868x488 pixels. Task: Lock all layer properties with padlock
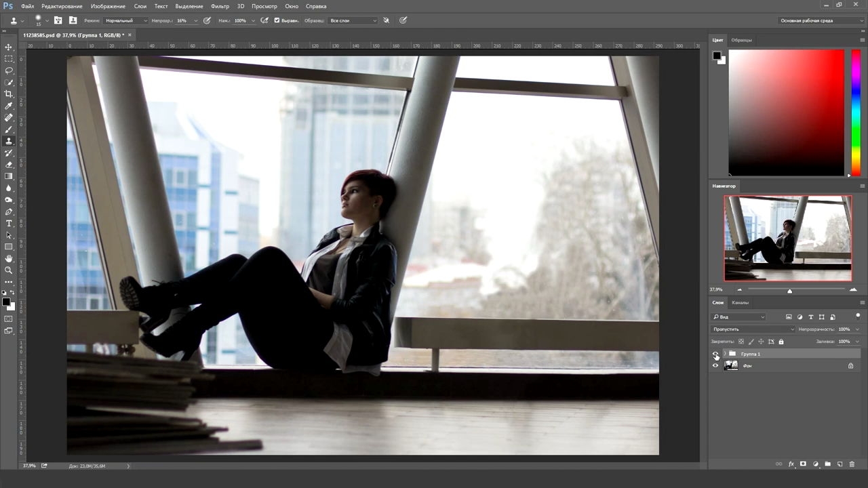781,342
